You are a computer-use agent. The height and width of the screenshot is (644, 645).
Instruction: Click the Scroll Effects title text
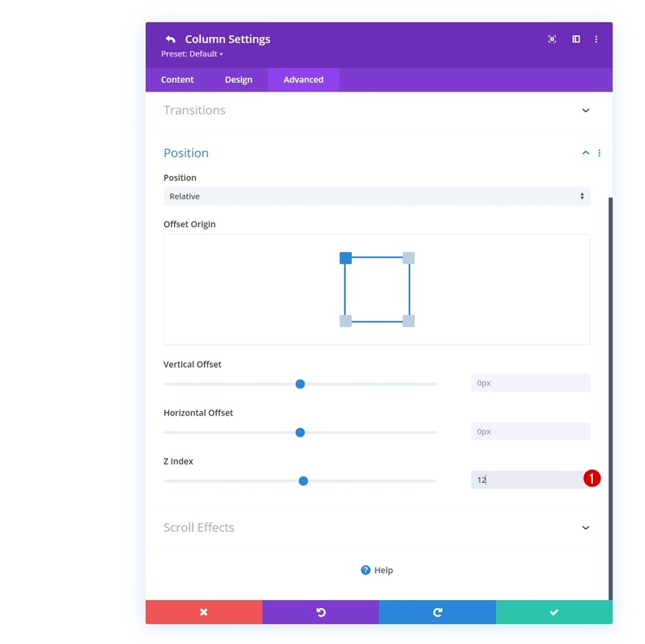(199, 528)
